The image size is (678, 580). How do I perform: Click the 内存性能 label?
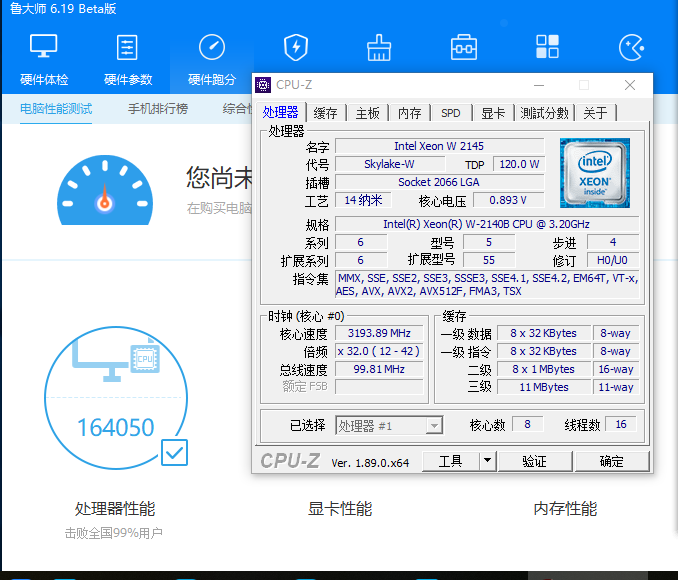pos(565,509)
